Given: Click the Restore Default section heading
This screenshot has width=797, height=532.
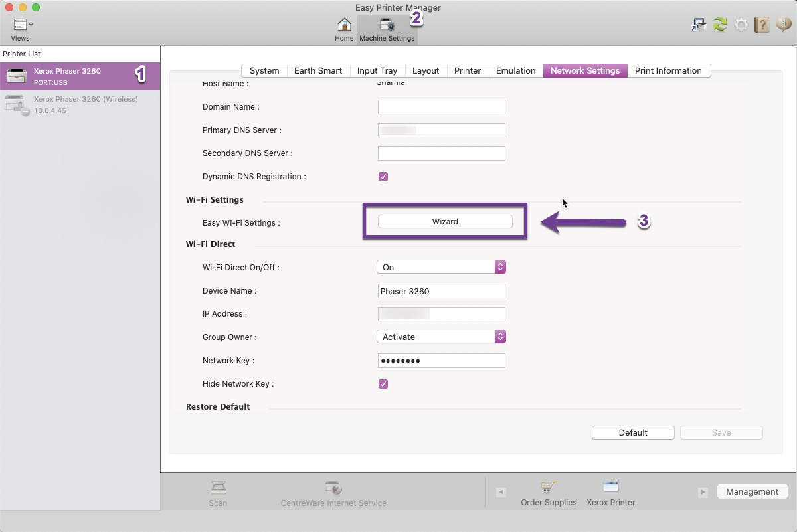Looking at the screenshot, I should tap(218, 406).
